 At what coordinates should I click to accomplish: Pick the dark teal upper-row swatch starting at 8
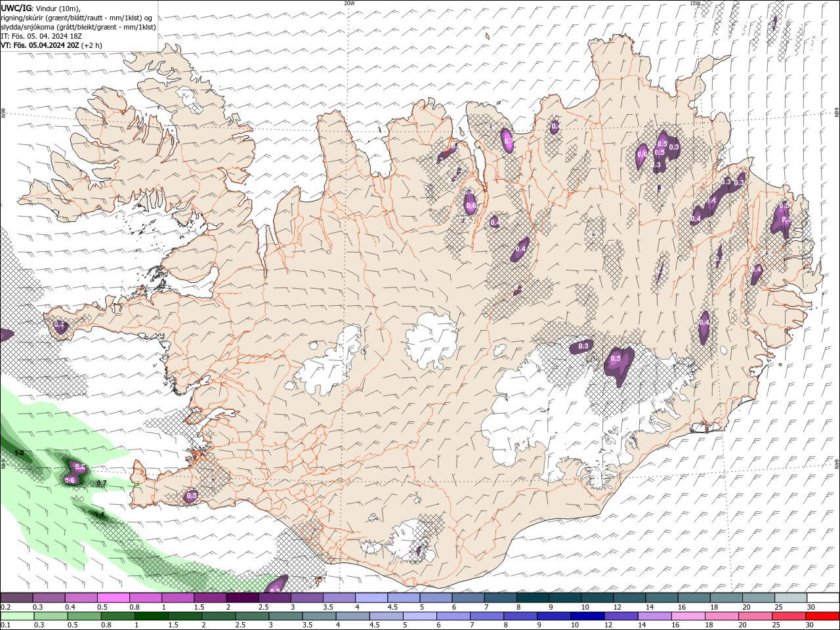(x=532, y=598)
